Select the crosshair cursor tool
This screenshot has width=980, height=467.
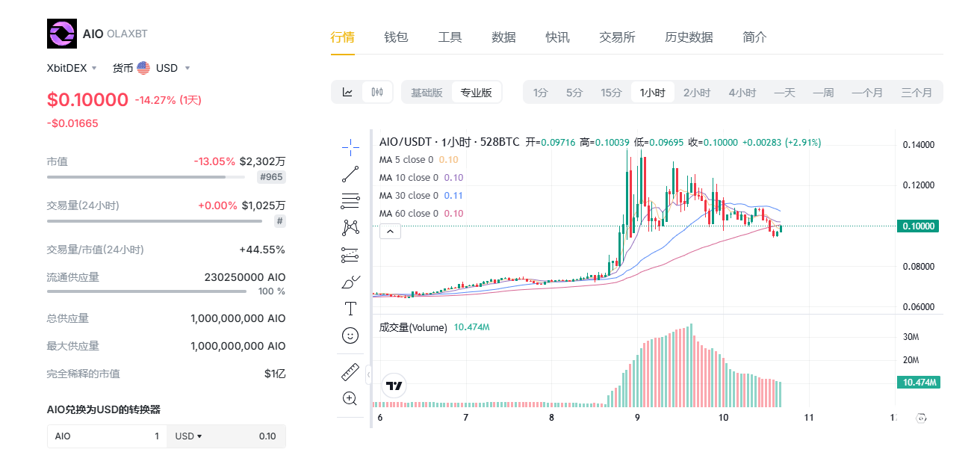[x=350, y=147]
